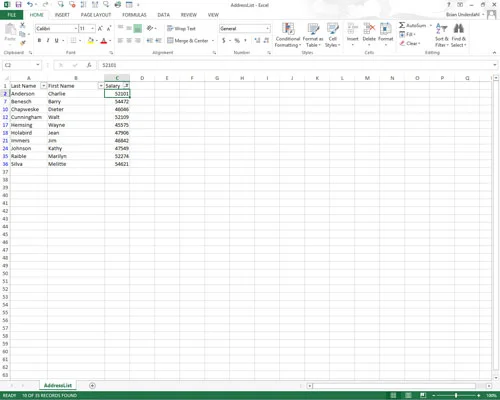This screenshot has height=400, width=500.
Task: Click the Save icon in quick access toolbar
Action: point(18,5)
